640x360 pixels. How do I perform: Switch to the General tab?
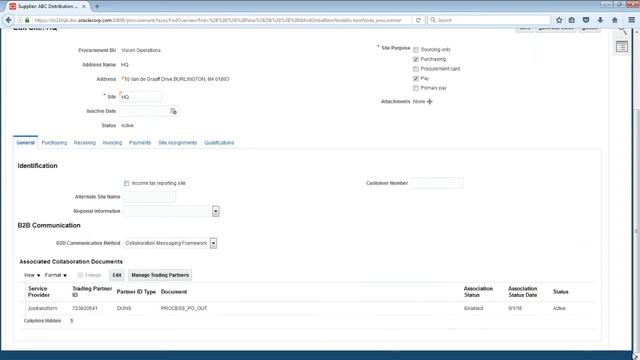pos(25,142)
